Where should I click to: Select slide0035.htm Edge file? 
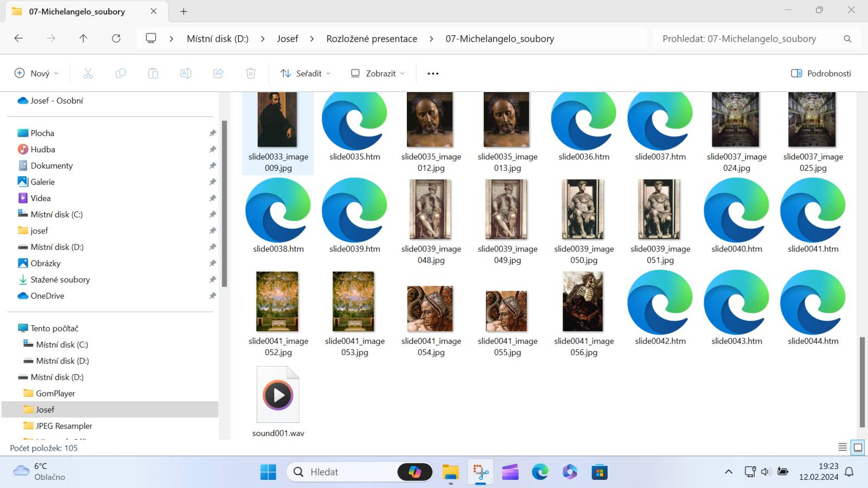(x=355, y=127)
